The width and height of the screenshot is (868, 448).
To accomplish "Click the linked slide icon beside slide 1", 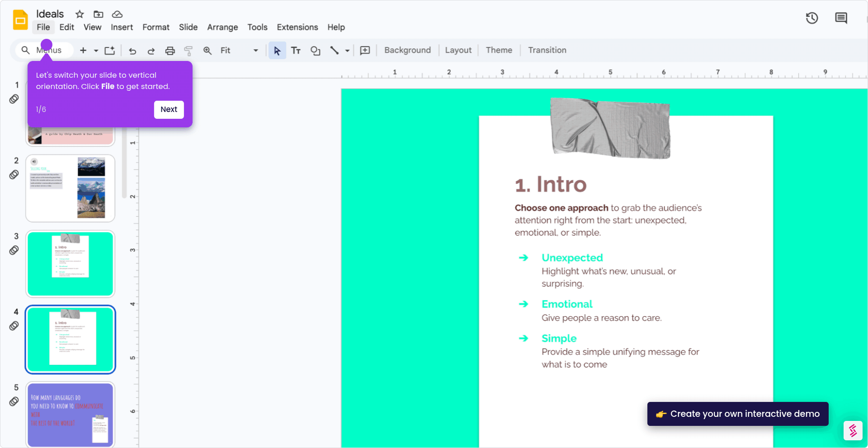I will pos(14,99).
